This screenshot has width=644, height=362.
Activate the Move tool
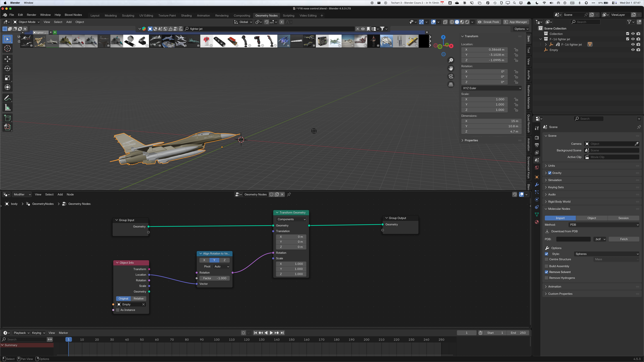pos(7,59)
